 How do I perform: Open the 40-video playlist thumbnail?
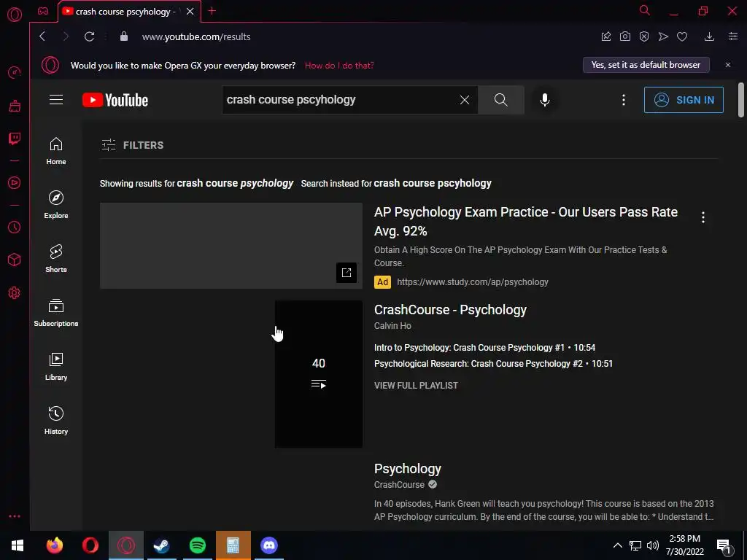click(x=319, y=374)
